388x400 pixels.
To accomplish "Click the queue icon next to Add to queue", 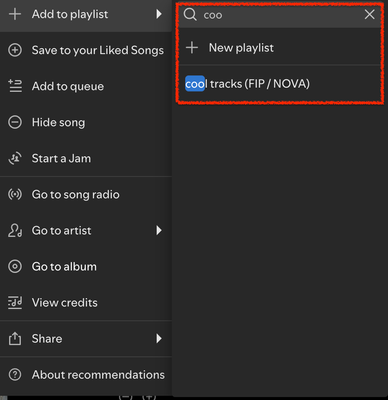I will [15, 86].
